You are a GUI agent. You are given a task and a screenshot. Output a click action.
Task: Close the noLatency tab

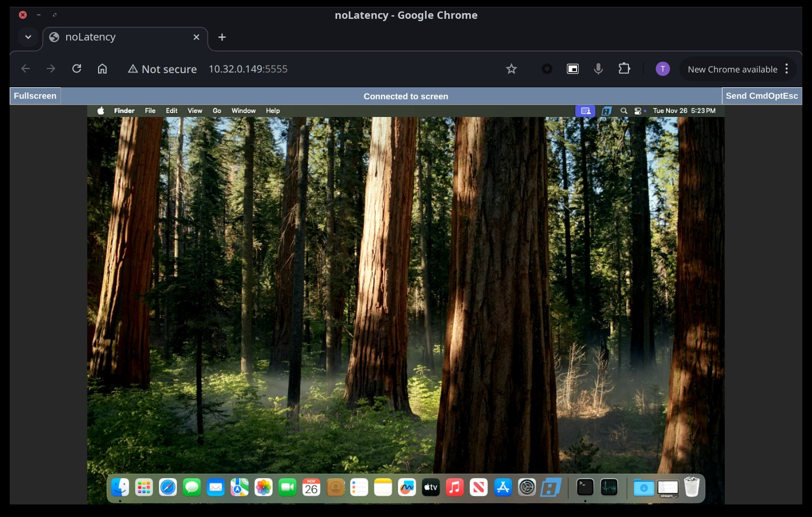196,37
